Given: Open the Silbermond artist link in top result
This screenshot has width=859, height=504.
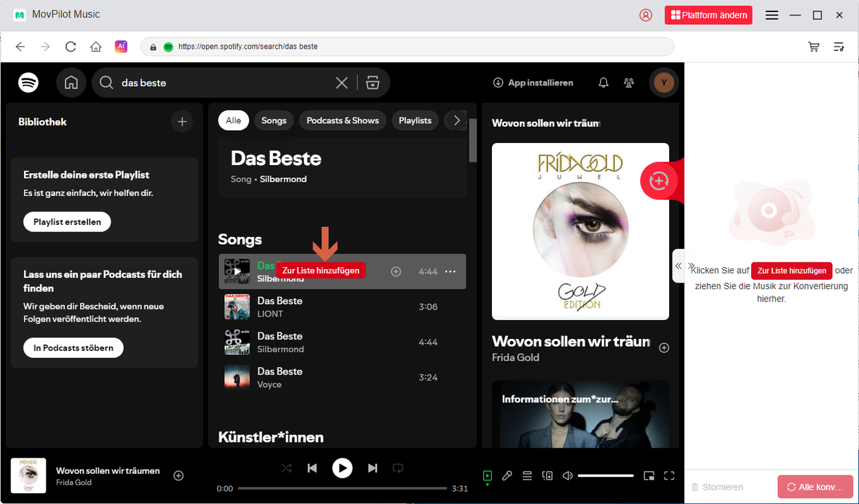Looking at the screenshot, I should 283,179.
